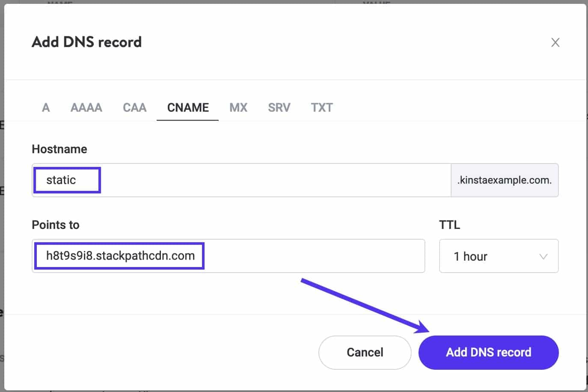Open the SRV record tab

pyautogui.click(x=279, y=107)
